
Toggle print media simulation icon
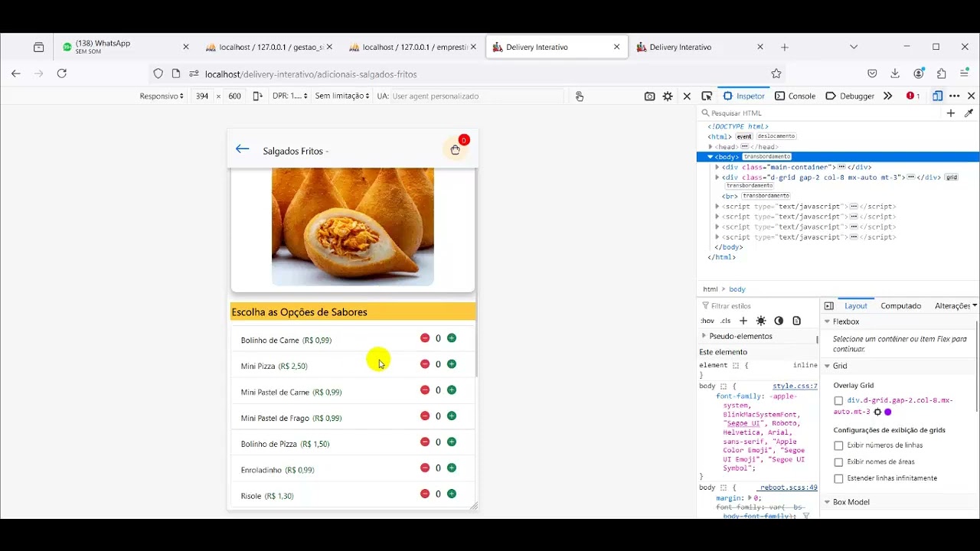click(x=797, y=321)
